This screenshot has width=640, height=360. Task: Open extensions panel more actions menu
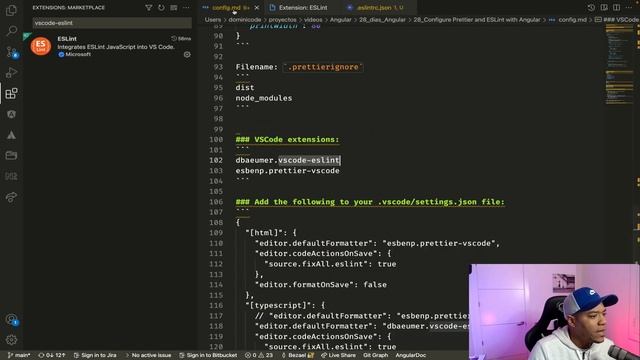(x=186, y=8)
